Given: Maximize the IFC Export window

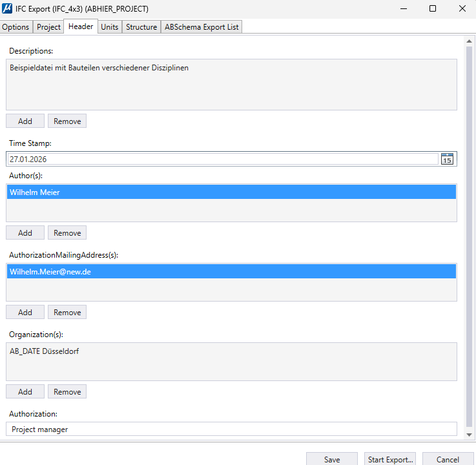Looking at the screenshot, I should 433,8.
